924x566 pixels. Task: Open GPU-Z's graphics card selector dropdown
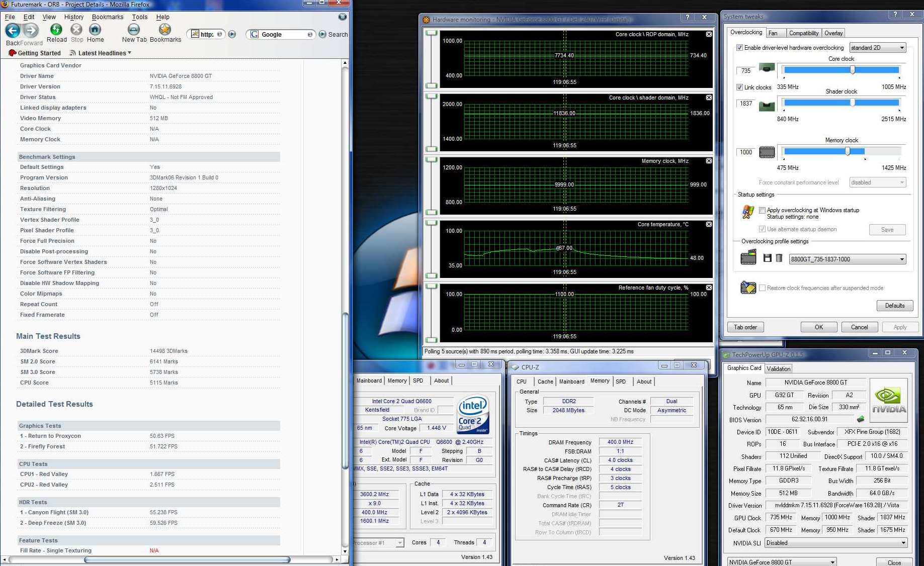tap(782, 562)
